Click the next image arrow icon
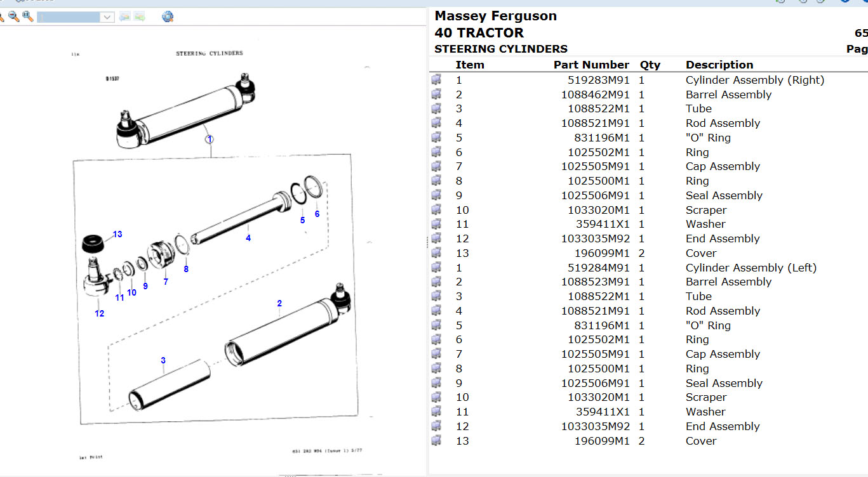The height and width of the screenshot is (477, 868). coord(140,17)
